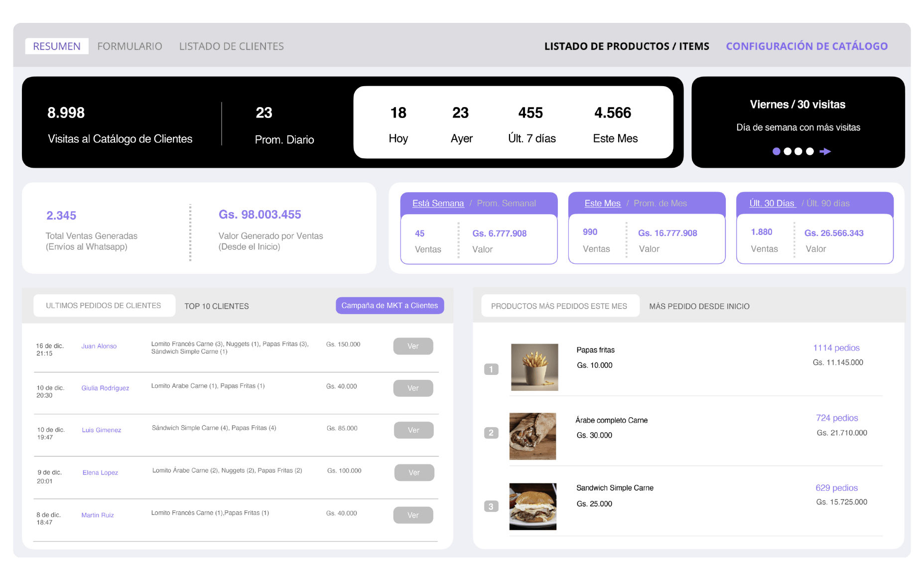Image resolution: width=924 pixels, height=581 pixels.
Task: Open Configuración de Catálogo link
Action: tap(806, 46)
